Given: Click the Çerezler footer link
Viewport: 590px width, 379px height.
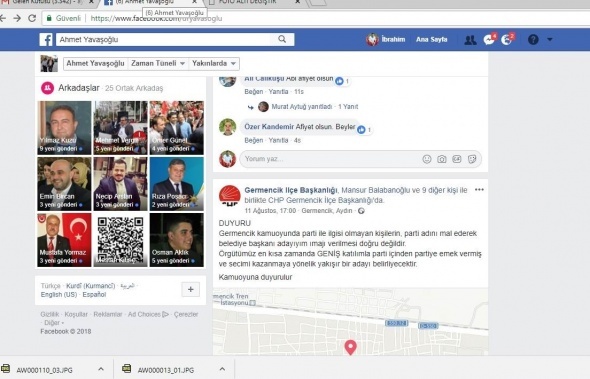Looking at the screenshot, I should pos(186,314).
